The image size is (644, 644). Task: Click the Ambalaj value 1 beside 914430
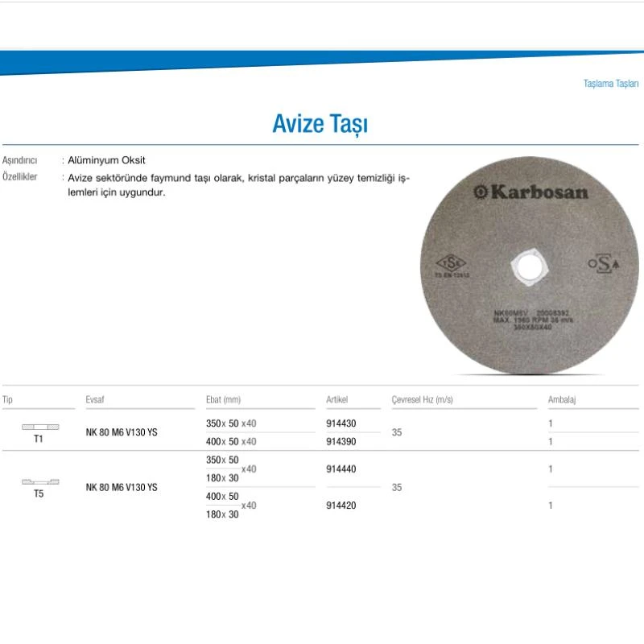pyautogui.click(x=551, y=423)
